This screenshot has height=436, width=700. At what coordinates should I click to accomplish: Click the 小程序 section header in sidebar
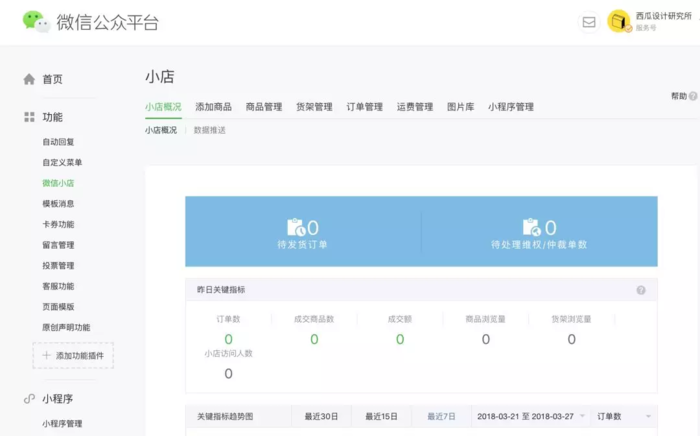point(58,399)
